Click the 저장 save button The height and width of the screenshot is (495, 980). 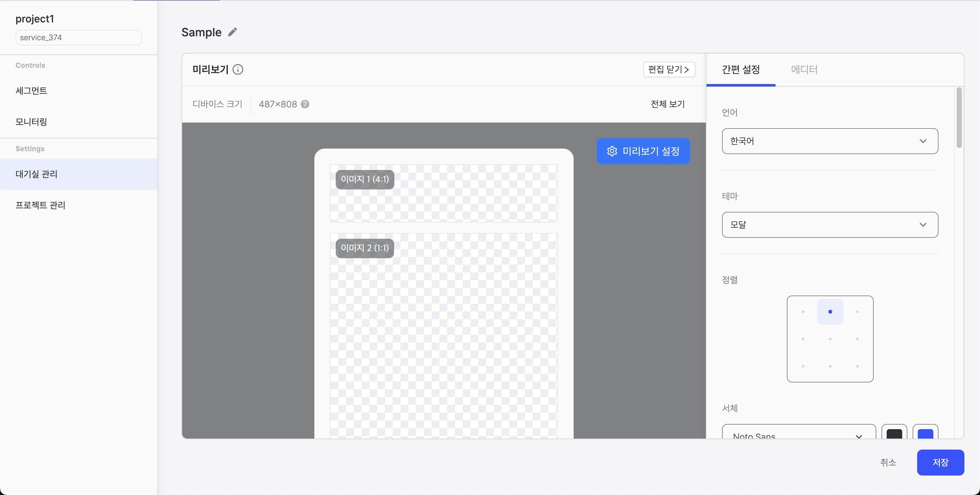coord(940,463)
